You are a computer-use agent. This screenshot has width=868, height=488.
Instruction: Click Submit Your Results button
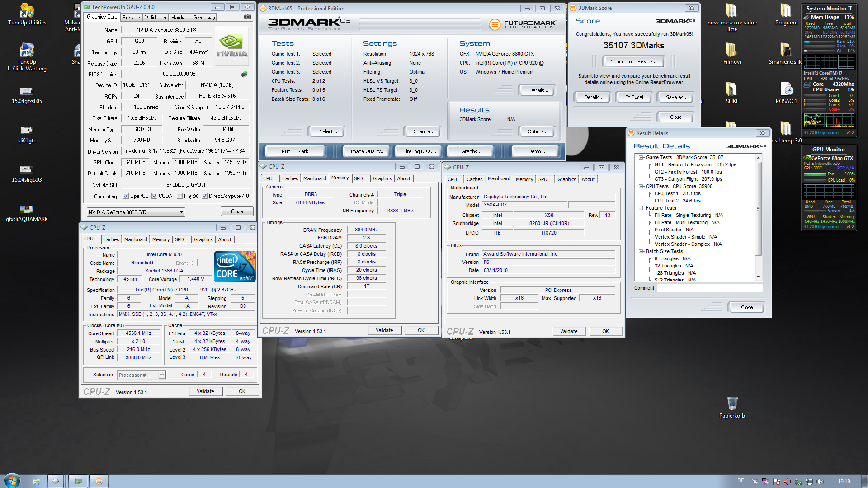(x=634, y=61)
